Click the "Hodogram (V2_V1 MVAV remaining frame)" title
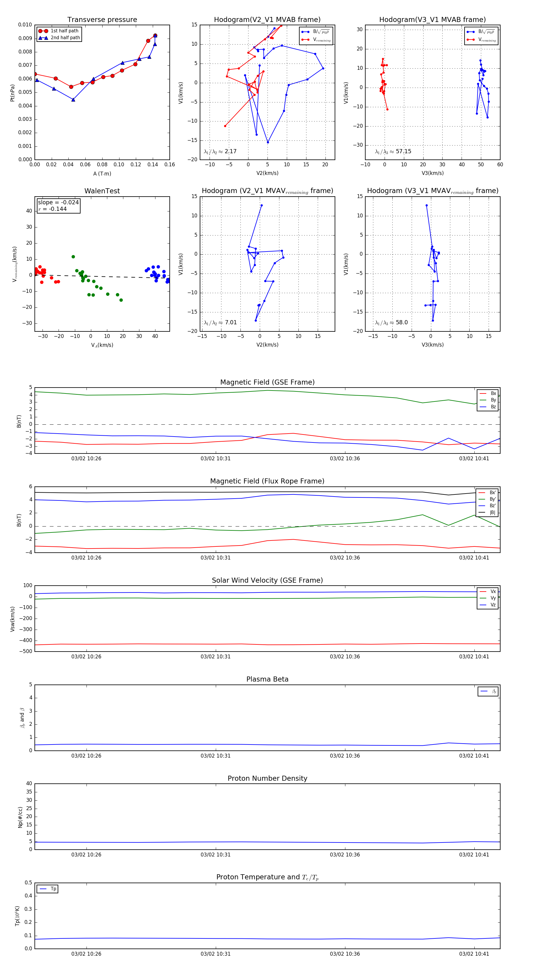The width and height of the screenshot is (535, 980). pyautogui.click(x=267, y=191)
